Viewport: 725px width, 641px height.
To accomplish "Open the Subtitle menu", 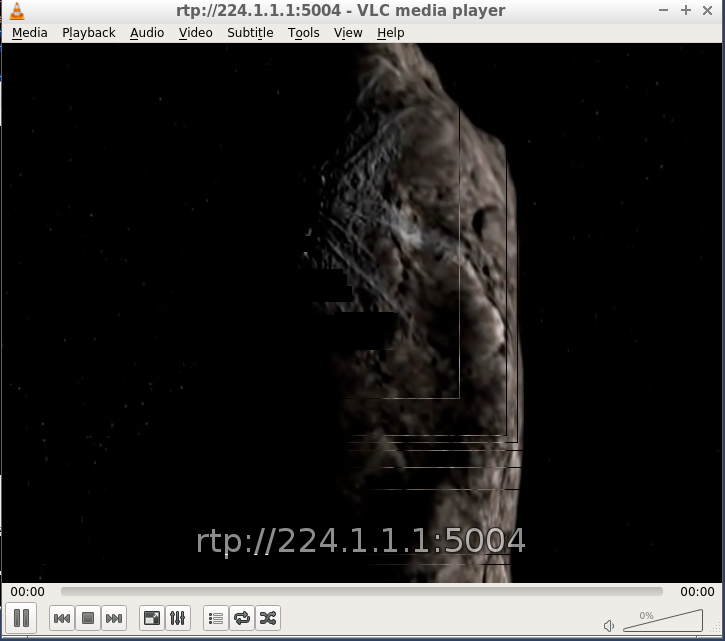I will [250, 33].
